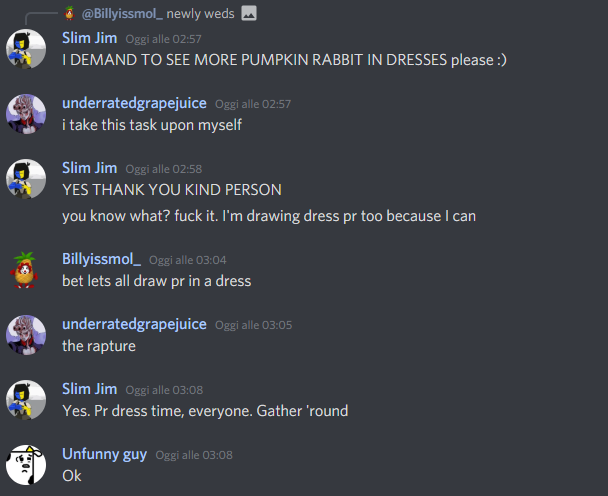Click the 'Oggi alle 03:08' timestamp by Unfunny guy
This screenshot has width=608, height=496.
[194, 455]
